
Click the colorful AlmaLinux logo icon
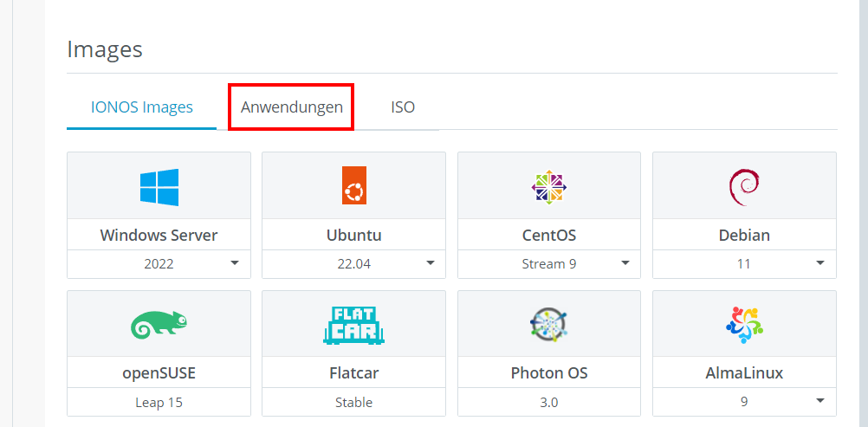[744, 325]
